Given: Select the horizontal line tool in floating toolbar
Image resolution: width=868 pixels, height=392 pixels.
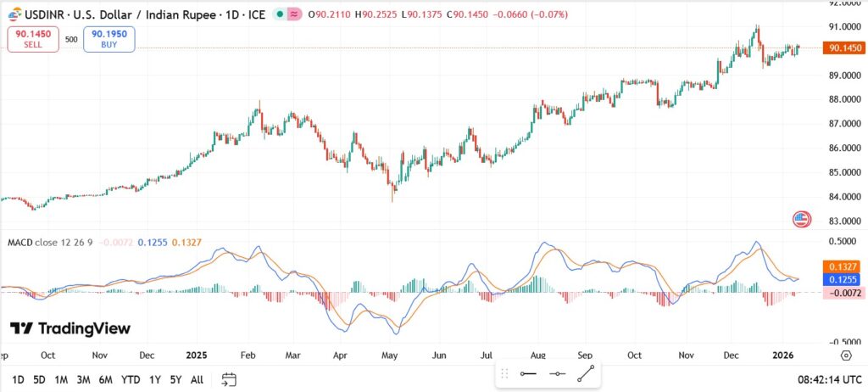Looking at the screenshot, I should (x=529, y=373).
